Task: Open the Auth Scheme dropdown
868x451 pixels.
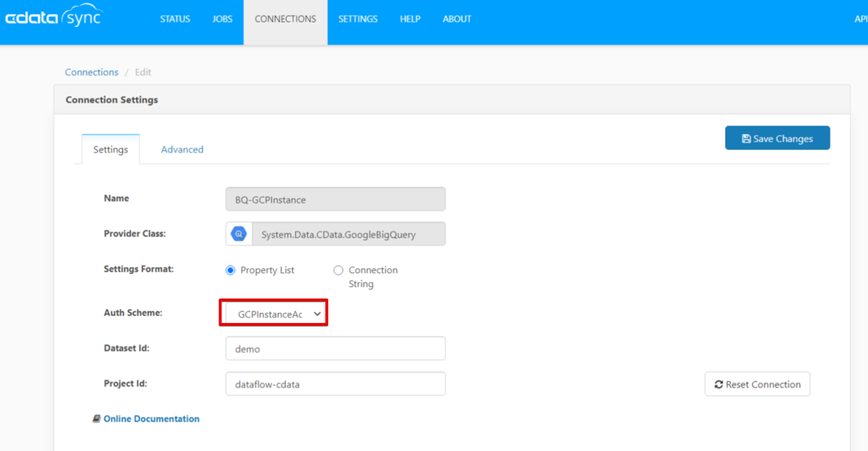Action: pos(274,314)
